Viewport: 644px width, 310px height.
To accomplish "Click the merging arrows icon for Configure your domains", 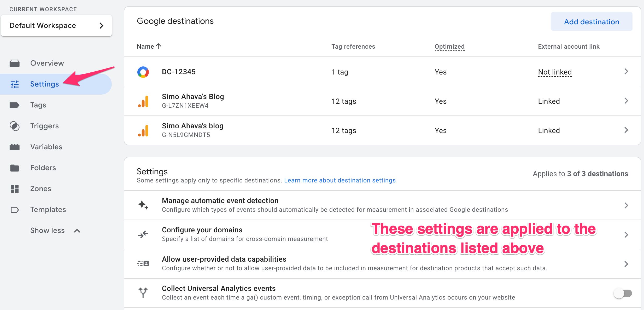I will click(143, 234).
